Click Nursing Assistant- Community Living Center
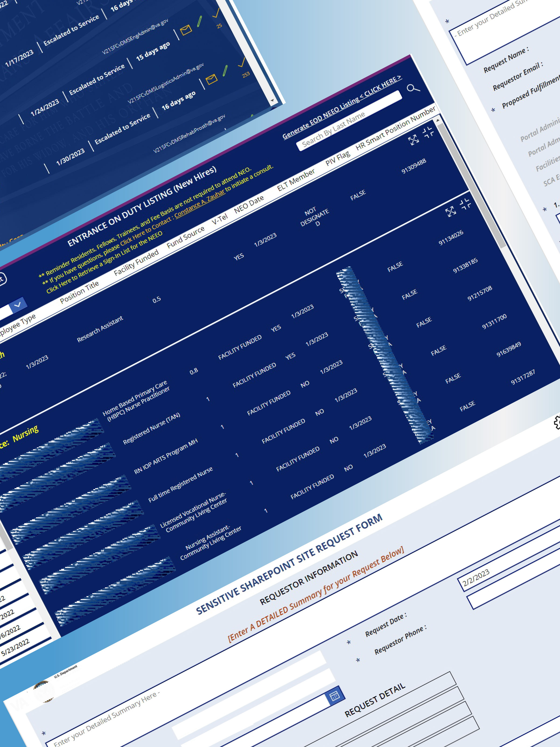This screenshot has height=747, width=560. tap(211, 543)
